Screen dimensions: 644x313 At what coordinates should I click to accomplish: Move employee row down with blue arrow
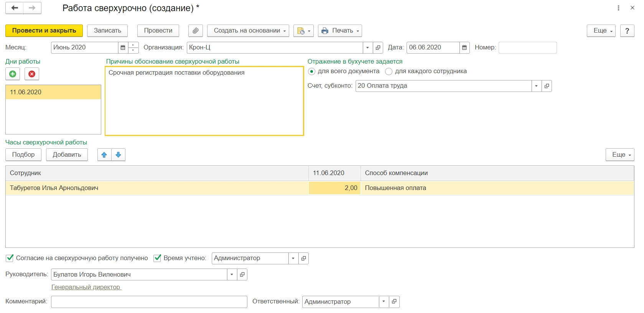[119, 155]
